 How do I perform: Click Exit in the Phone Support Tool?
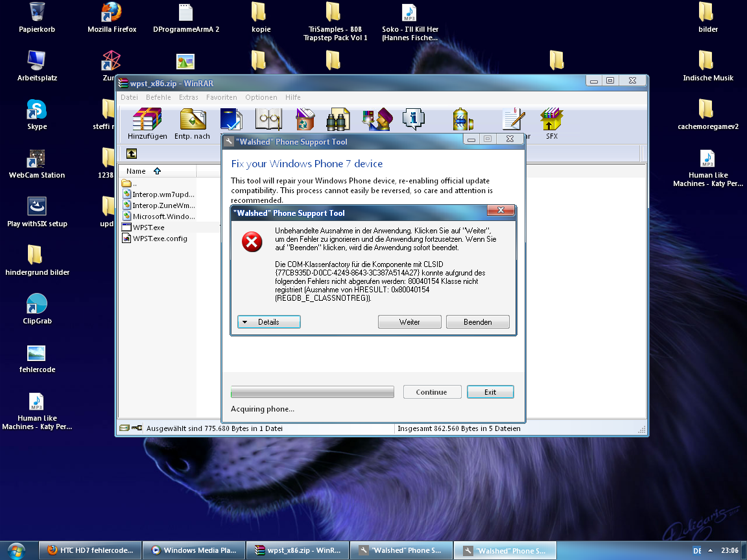click(490, 392)
